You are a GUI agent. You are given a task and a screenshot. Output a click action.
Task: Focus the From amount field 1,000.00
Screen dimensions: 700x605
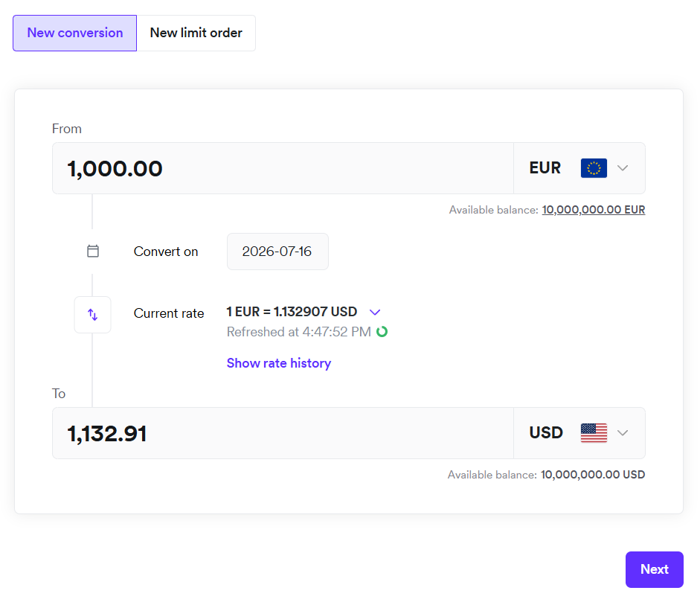(x=283, y=168)
